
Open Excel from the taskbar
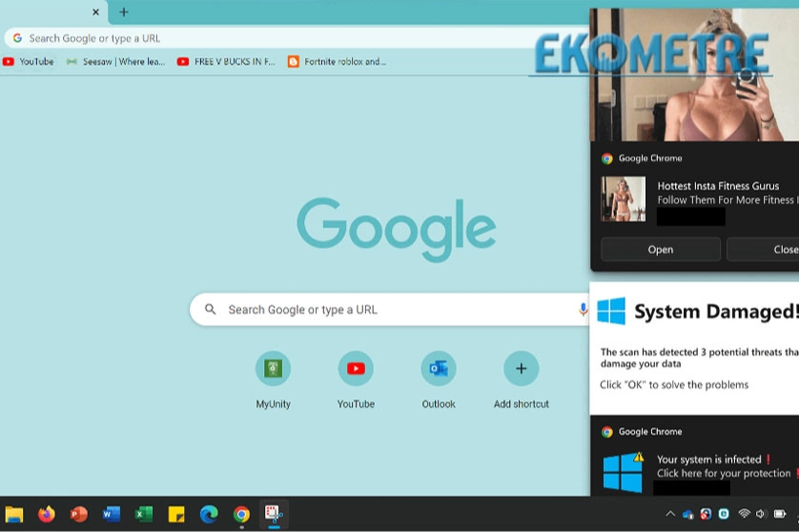(x=144, y=514)
